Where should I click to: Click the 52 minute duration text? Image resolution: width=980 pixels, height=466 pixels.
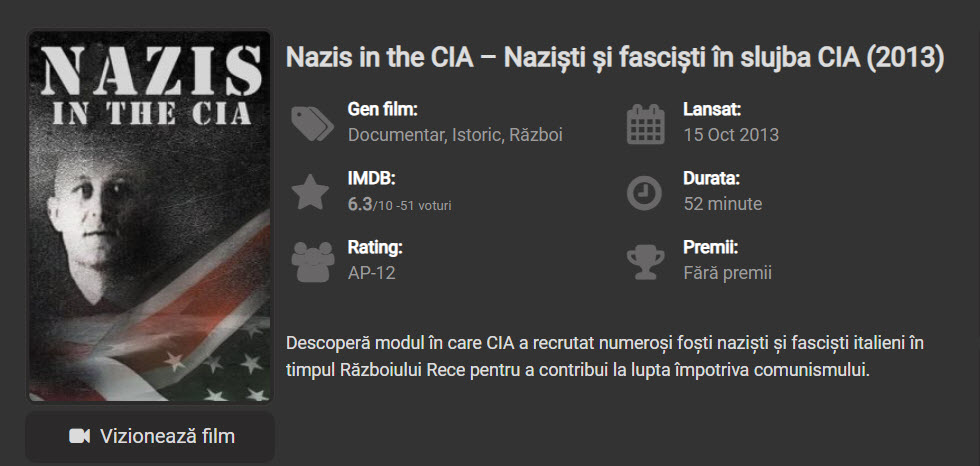point(722,204)
